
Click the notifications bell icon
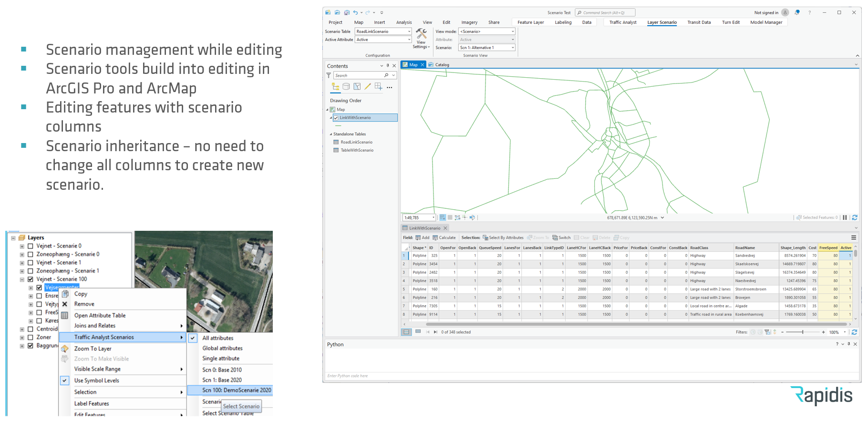coord(797,12)
